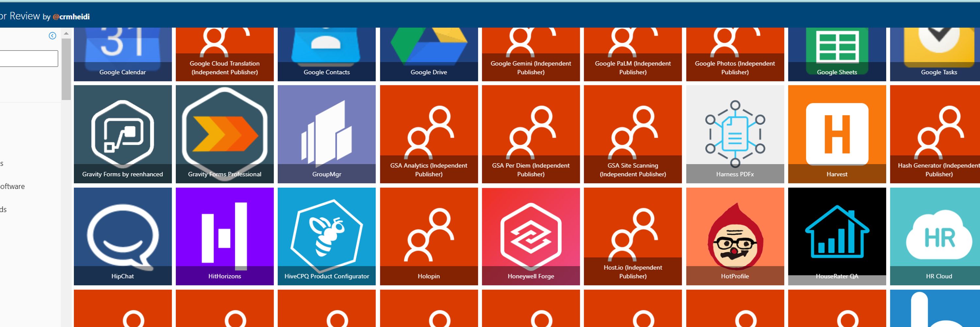Click the HitHorizons connector tile
The image size is (980, 327).
[224, 236]
